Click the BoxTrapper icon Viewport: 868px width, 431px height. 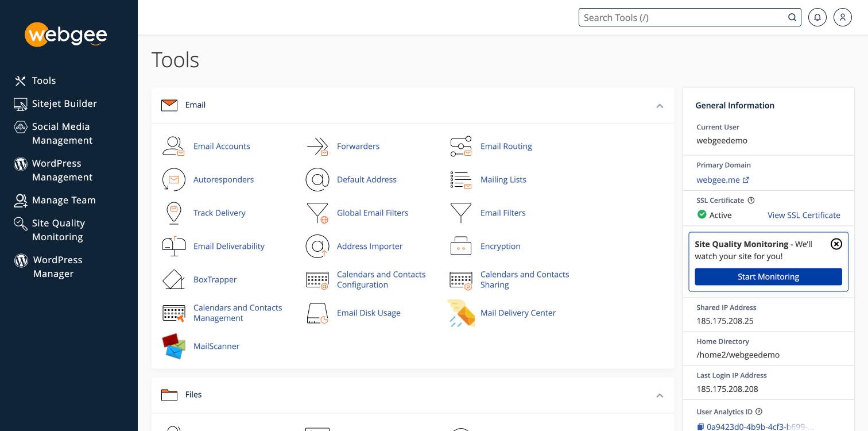click(x=173, y=279)
